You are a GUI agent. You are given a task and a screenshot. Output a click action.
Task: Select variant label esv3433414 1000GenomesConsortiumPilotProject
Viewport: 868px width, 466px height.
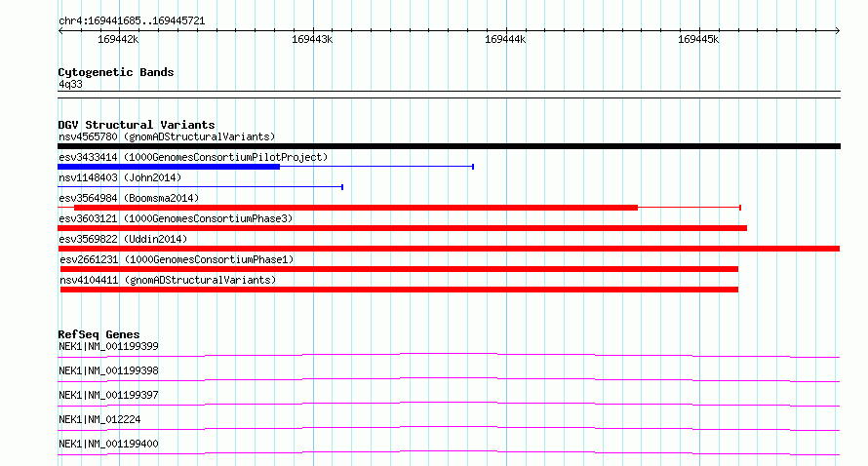[x=193, y=157]
